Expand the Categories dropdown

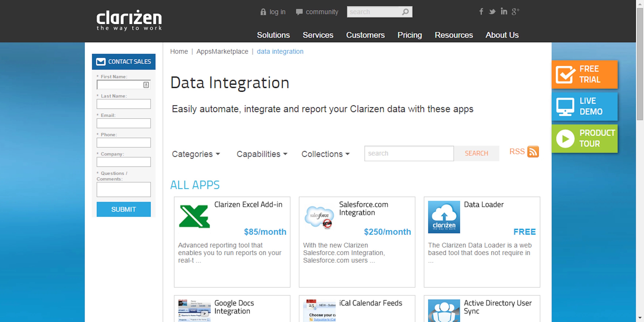tap(196, 154)
